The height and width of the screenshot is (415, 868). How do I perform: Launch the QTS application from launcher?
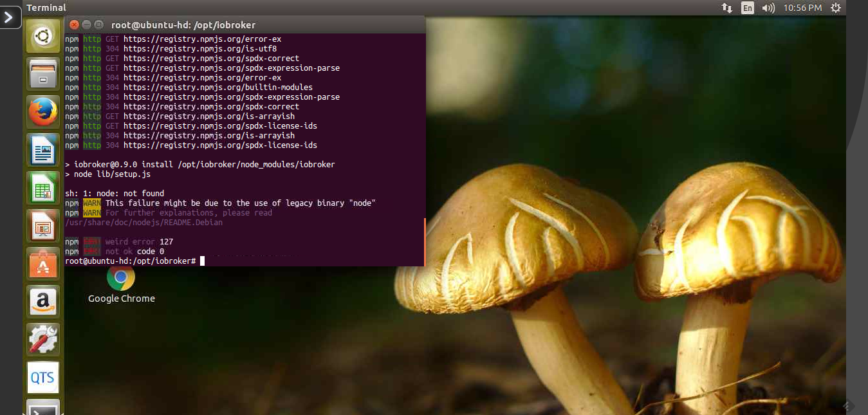point(43,378)
